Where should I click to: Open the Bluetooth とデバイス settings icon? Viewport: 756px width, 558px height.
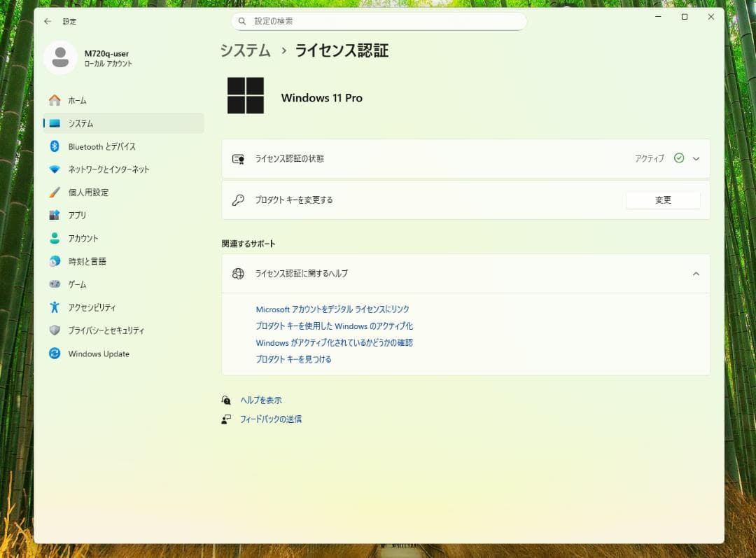(x=54, y=146)
